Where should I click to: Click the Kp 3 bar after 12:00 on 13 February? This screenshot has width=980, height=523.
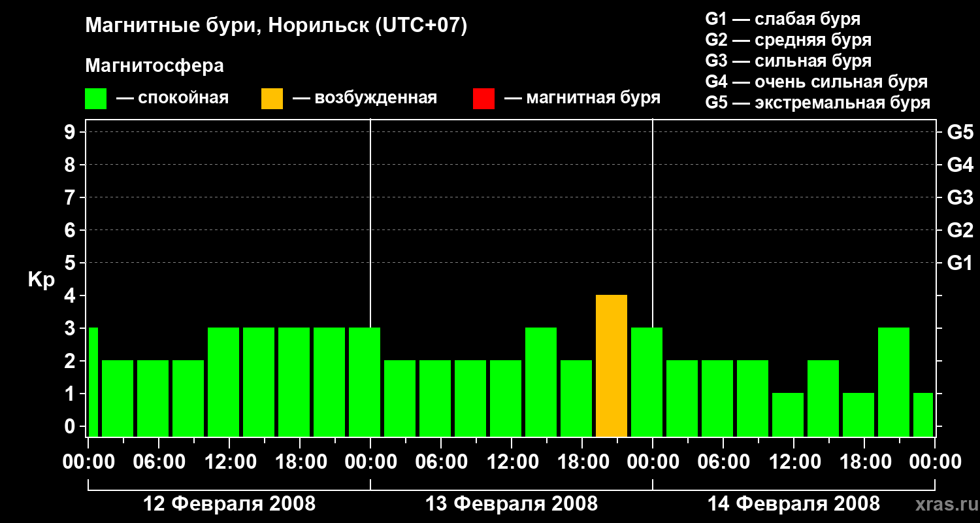[x=541, y=382]
